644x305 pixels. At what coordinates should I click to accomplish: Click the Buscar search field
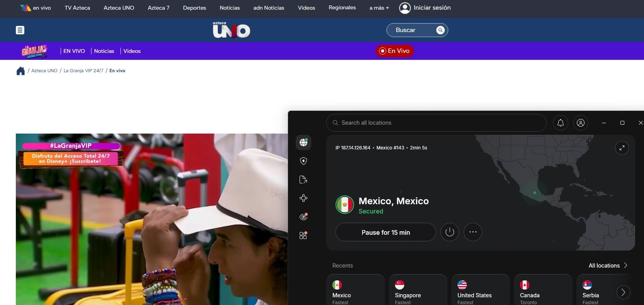[417, 30]
